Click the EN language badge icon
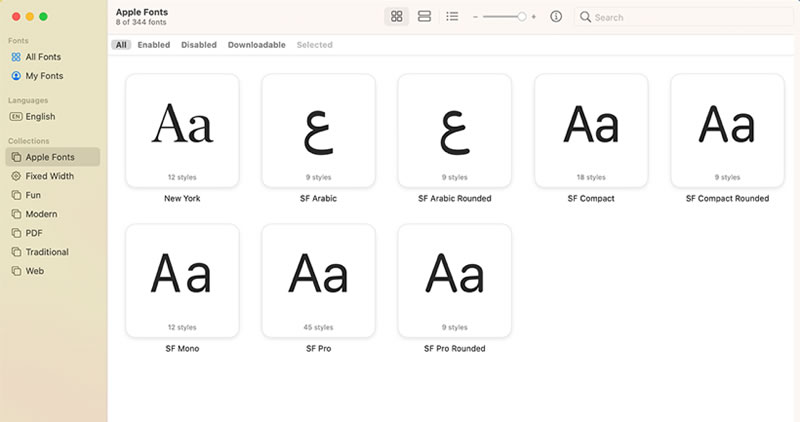Image resolution: width=800 pixels, height=422 pixels. pyautogui.click(x=16, y=116)
